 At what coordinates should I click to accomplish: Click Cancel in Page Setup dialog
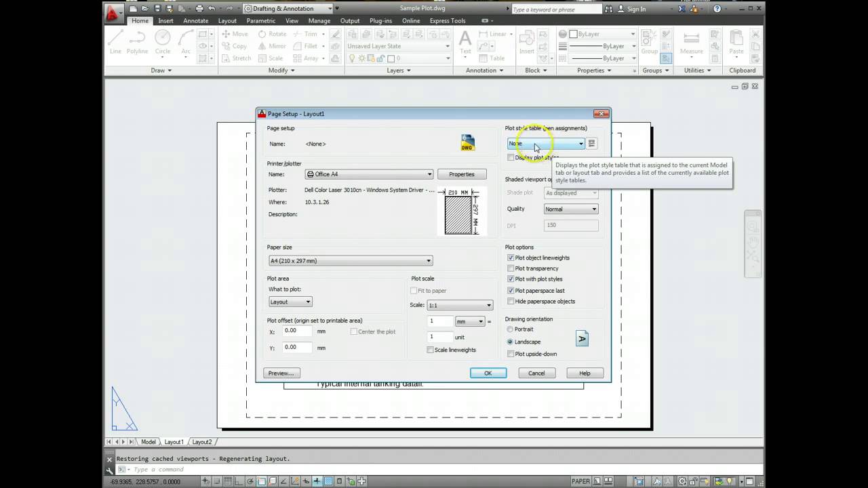click(536, 373)
